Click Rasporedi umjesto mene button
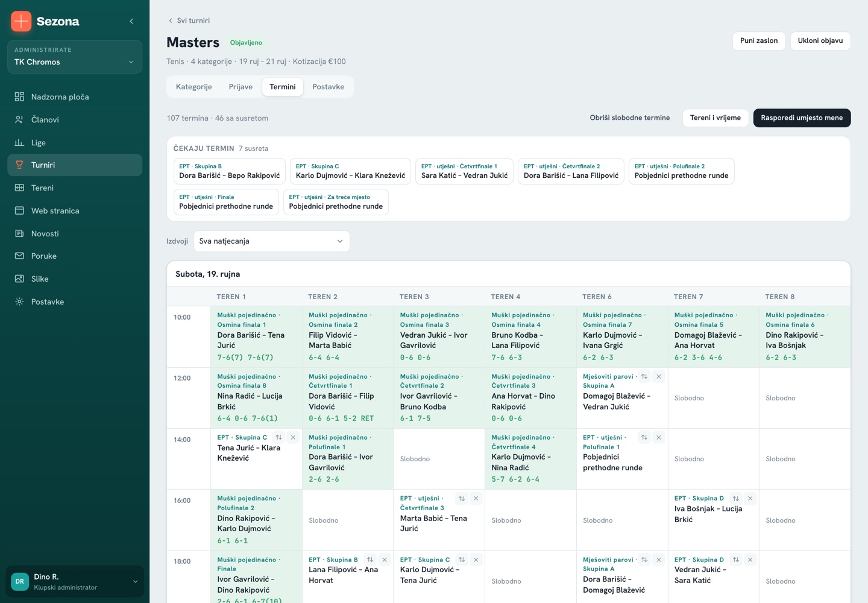The width and height of the screenshot is (868, 603). [x=802, y=118]
